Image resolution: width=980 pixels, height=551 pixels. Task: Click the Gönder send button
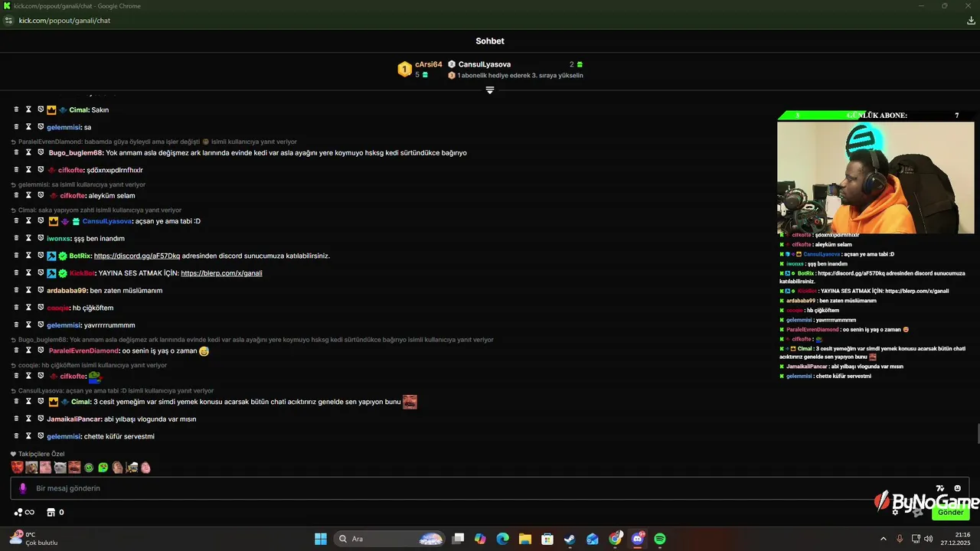click(x=951, y=512)
